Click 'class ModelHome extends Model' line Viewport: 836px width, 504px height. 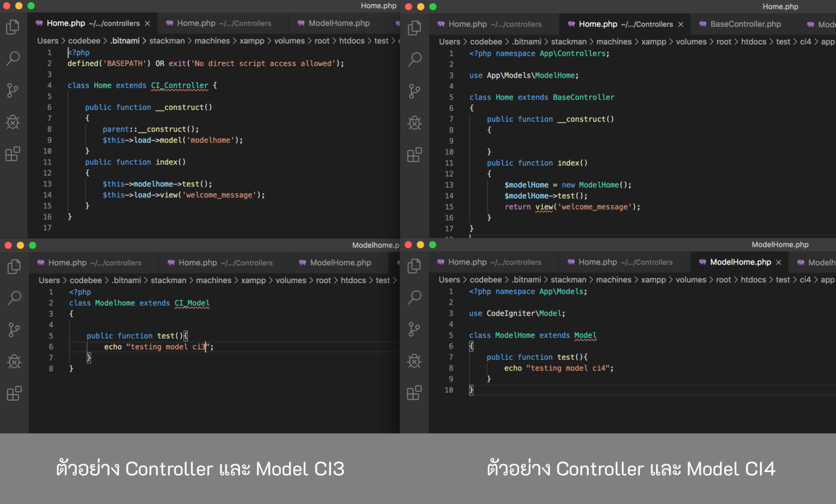(532, 335)
